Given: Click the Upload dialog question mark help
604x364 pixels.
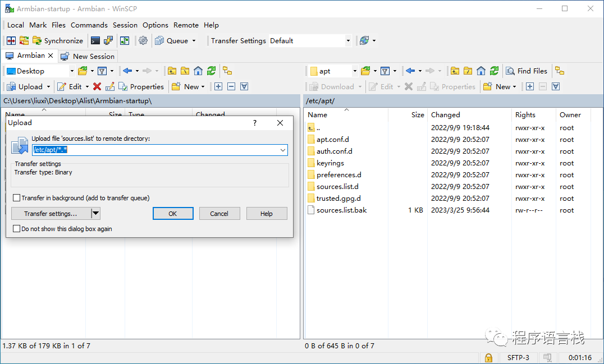Looking at the screenshot, I should tap(255, 123).
